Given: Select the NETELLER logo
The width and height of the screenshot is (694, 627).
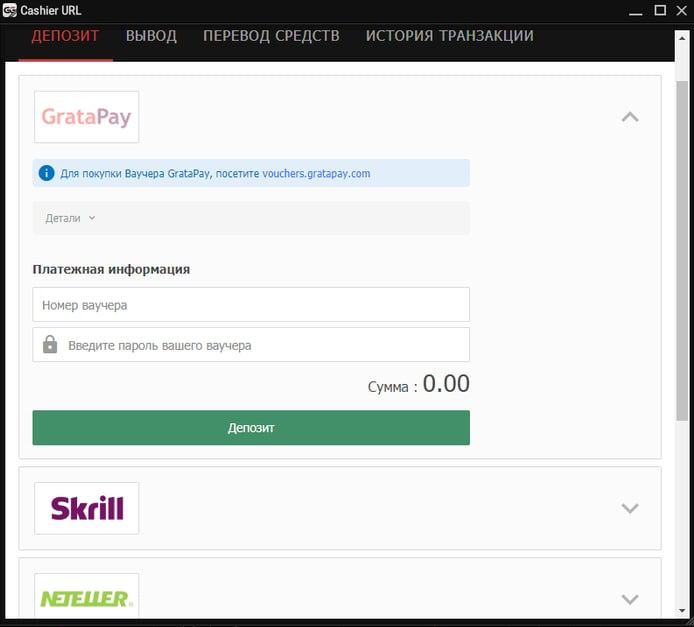Looking at the screenshot, I should 86,596.
